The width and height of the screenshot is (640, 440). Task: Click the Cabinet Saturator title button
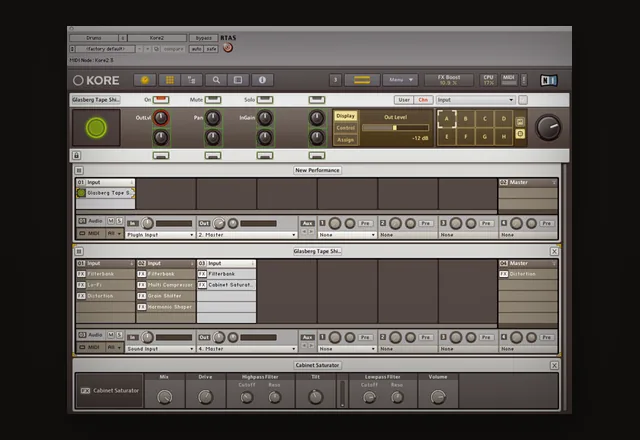(318, 365)
